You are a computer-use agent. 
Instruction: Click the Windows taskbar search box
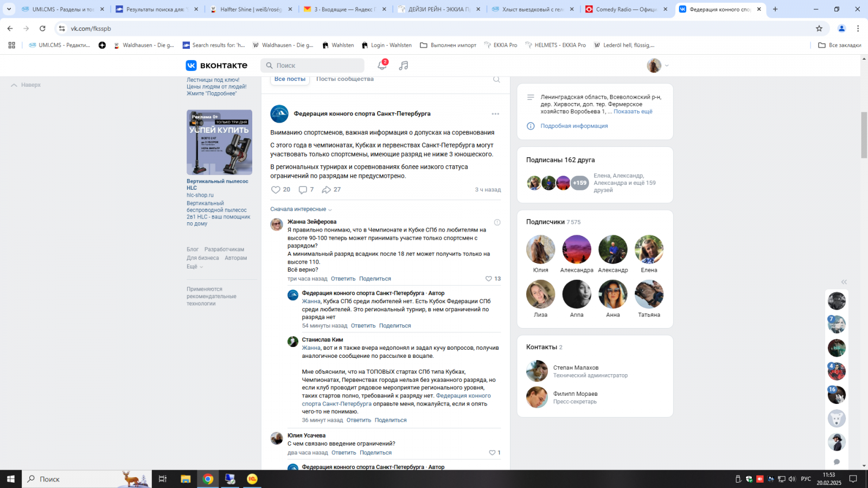pyautogui.click(x=87, y=479)
